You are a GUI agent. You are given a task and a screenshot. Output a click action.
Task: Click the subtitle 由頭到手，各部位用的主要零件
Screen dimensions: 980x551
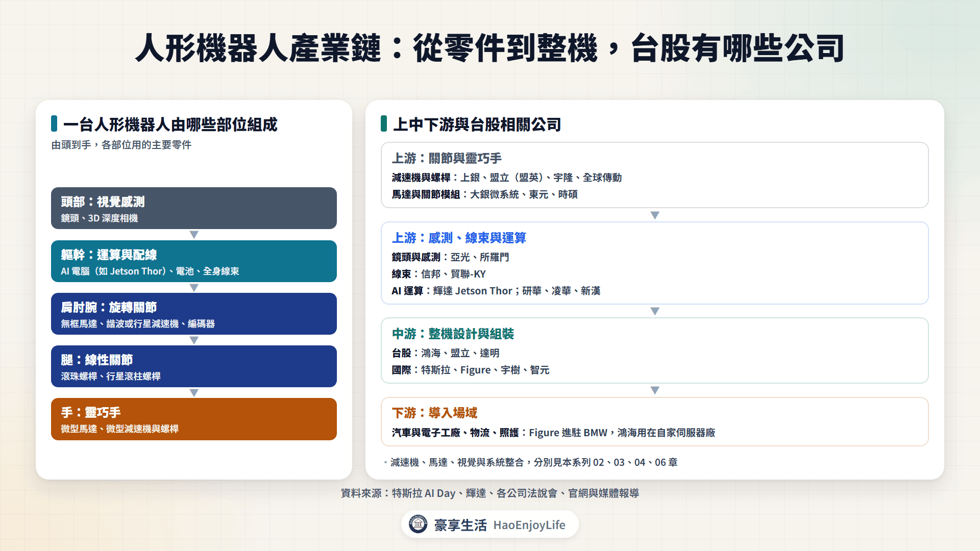click(121, 145)
